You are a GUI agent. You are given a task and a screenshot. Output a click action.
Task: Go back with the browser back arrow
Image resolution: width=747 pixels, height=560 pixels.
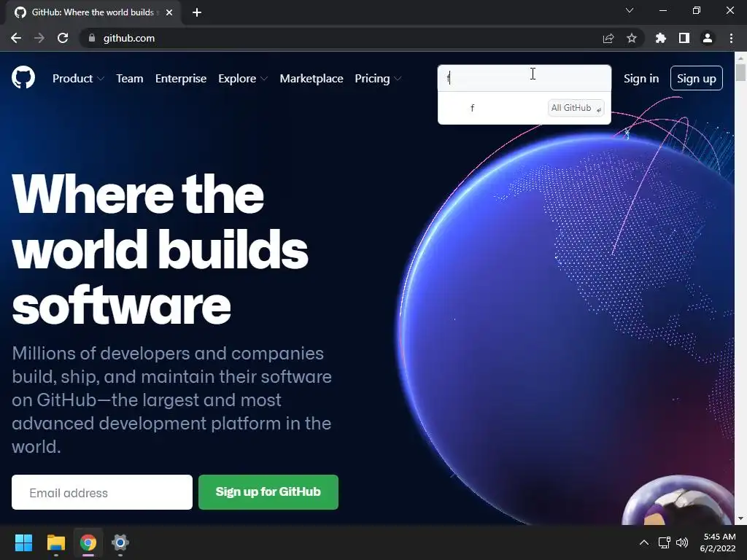click(16, 38)
